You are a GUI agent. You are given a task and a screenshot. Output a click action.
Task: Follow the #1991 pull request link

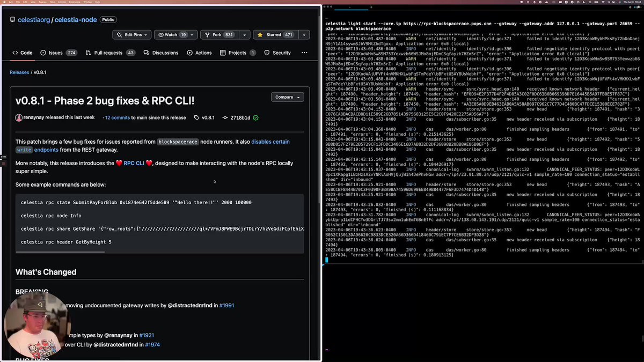226,305
